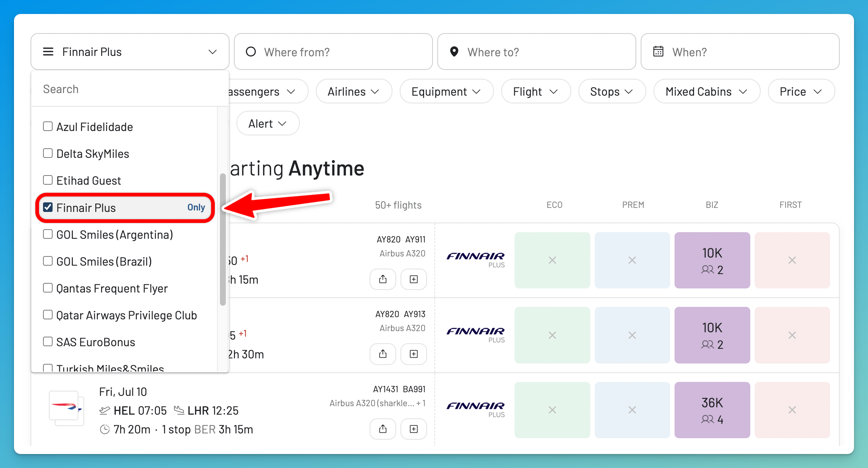The image size is (868, 468).
Task: Click the unavailable PREM cell on the BA991 row
Action: [632, 410]
